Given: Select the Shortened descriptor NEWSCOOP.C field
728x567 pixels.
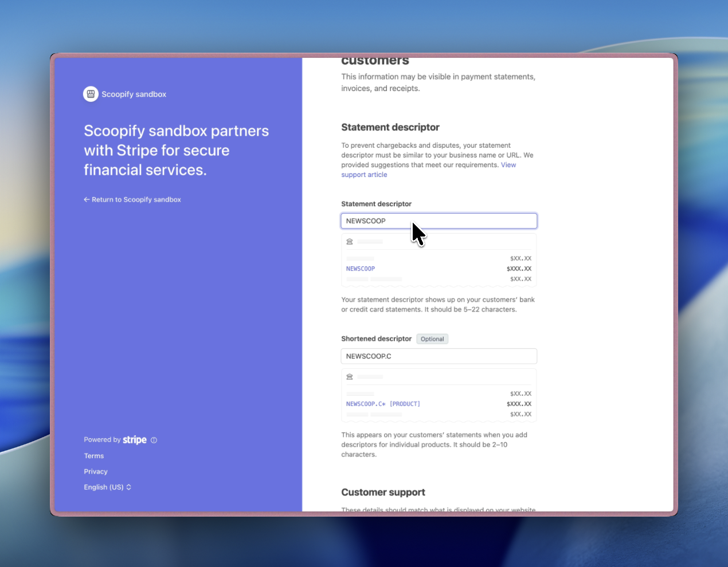Looking at the screenshot, I should pos(439,356).
